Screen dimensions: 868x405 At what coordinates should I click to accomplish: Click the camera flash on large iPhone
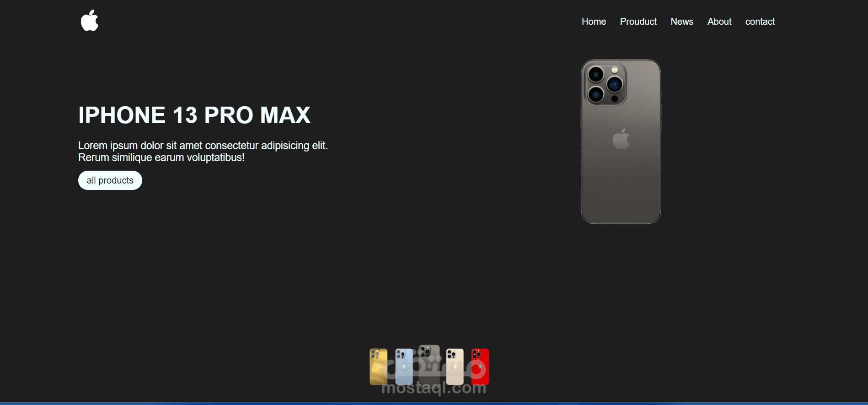[x=615, y=70]
